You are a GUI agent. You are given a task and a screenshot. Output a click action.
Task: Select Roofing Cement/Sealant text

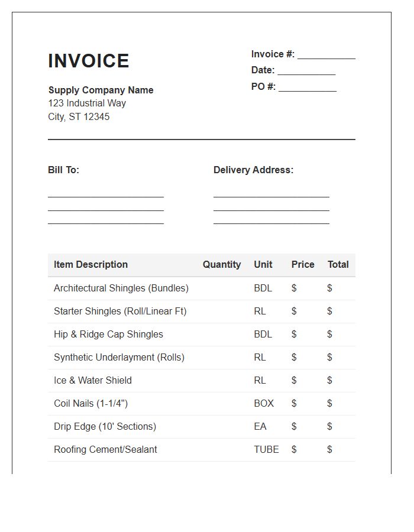click(105, 450)
